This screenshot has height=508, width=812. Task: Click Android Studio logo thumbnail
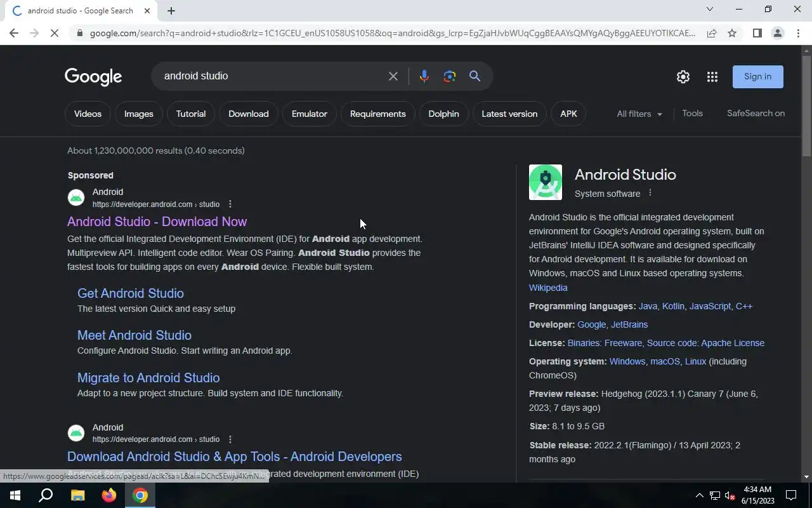[x=546, y=182]
